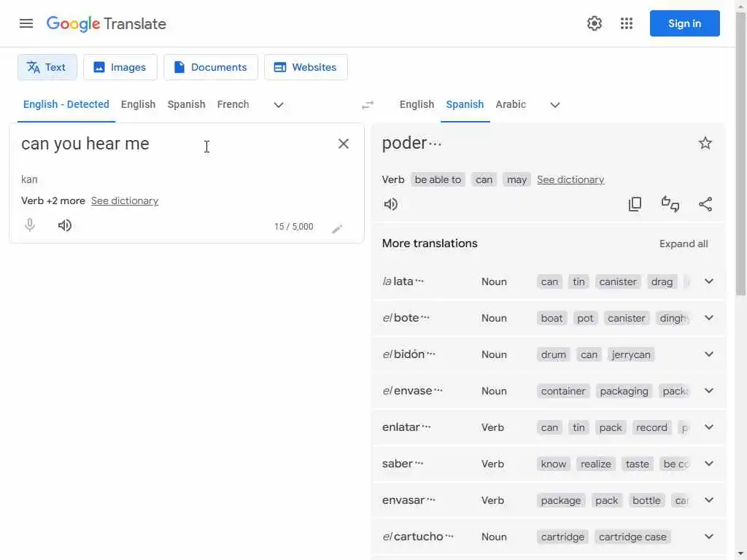Choose English as target language

pos(417,104)
